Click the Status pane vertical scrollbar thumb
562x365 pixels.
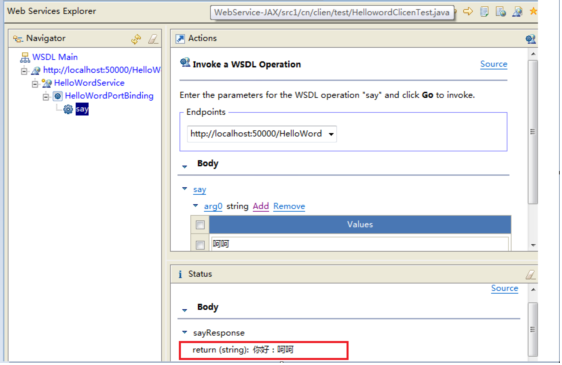tap(533, 330)
